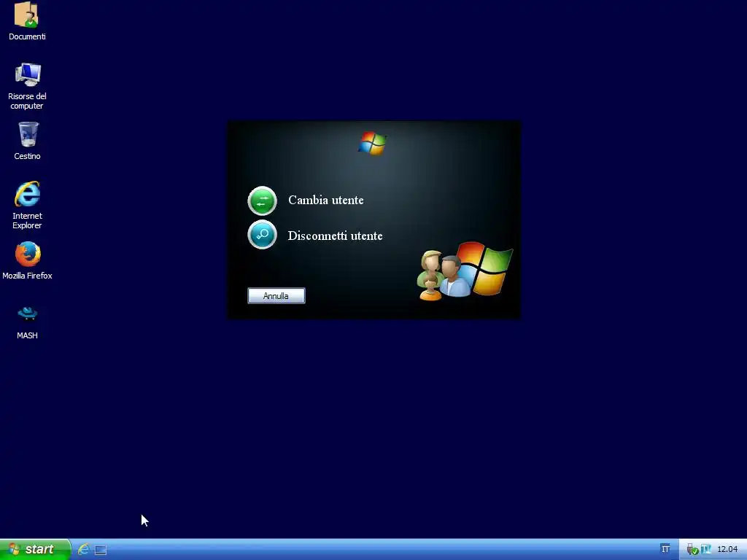
Task: Choose the Disconnetti utente text label
Action: 335,236
